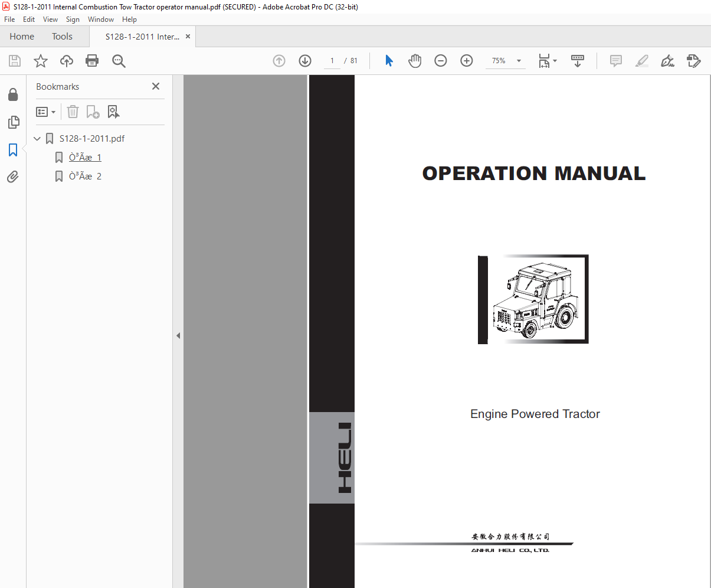Go to next page arrow

coord(305,61)
